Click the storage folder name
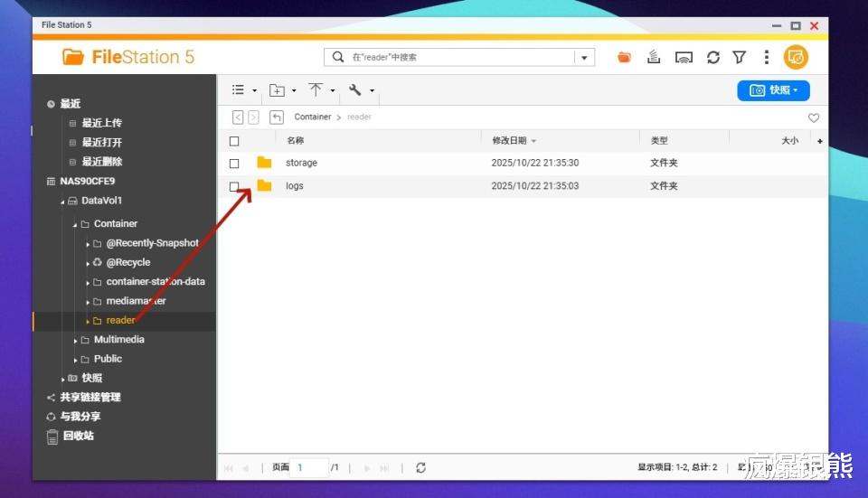 click(x=302, y=163)
